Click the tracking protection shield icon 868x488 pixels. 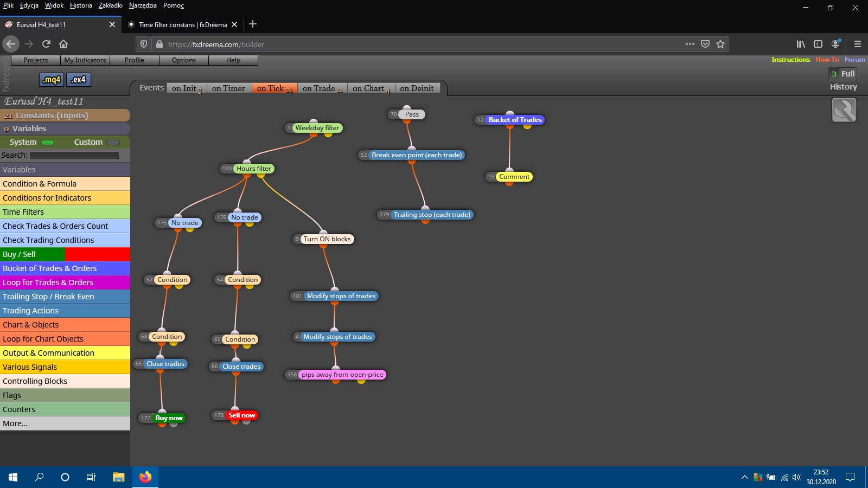coord(144,44)
